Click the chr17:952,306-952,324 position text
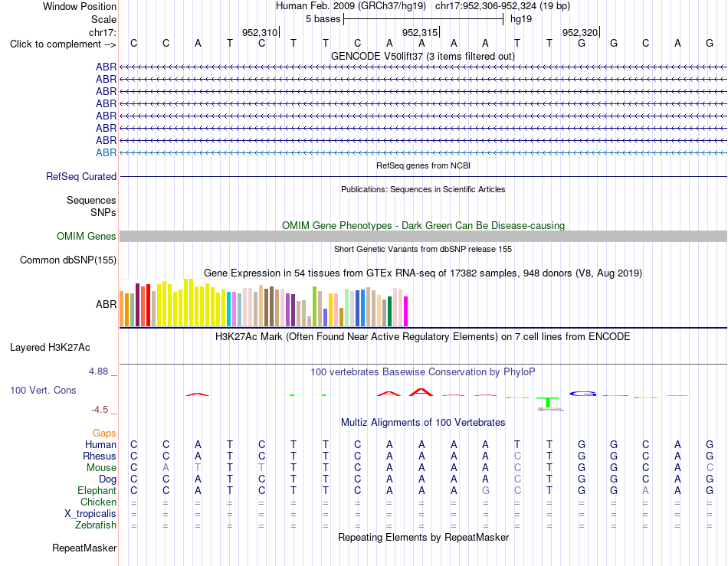The width and height of the screenshot is (728, 566). pyautogui.click(x=486, y=6)
